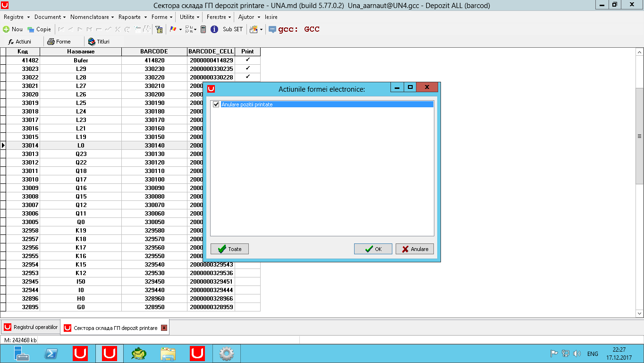Click the speaker volume tray icon
The image size is (644, 363).
(x=576, y=354)
